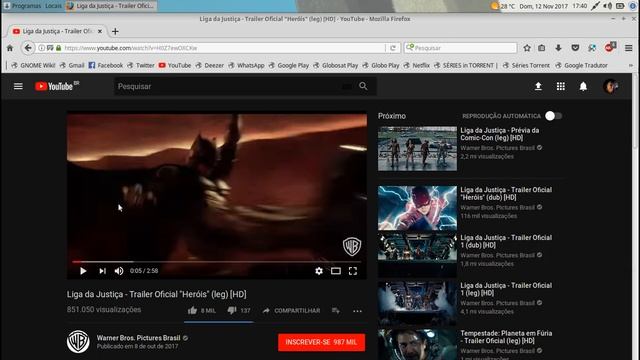
Task: Enter fullscreen video mode
Action: click(x=353, y=271)
